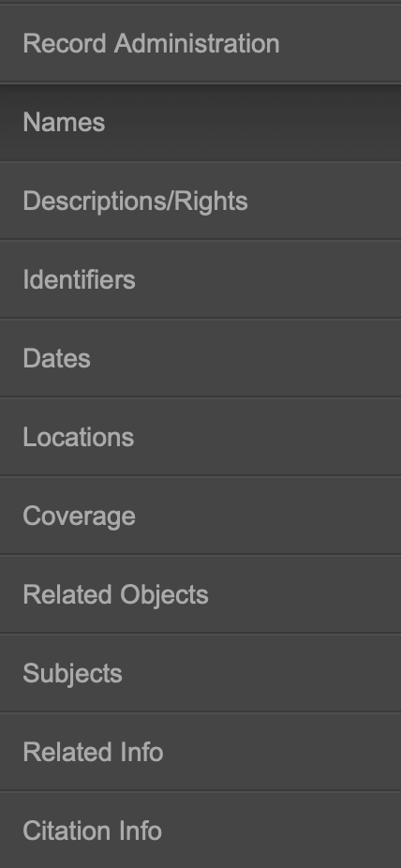Show Record Administration settings panel
The image size is (401, 868).
(x=200, y=43)
